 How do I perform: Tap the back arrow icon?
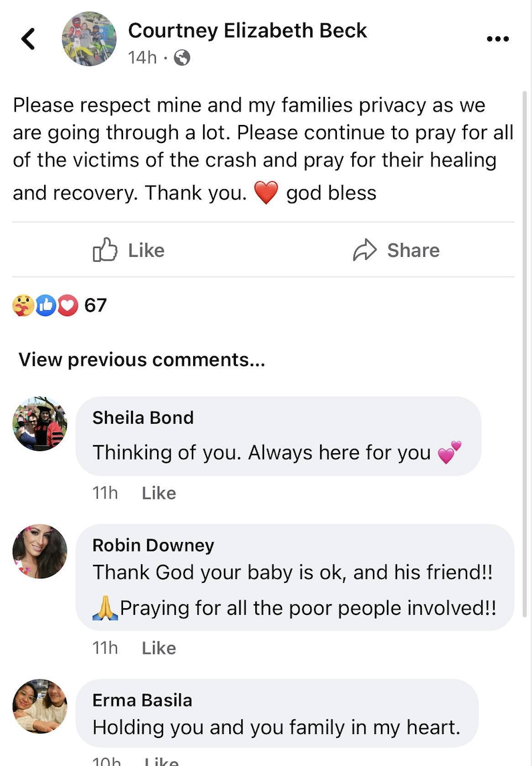click(x=28, y=39)
